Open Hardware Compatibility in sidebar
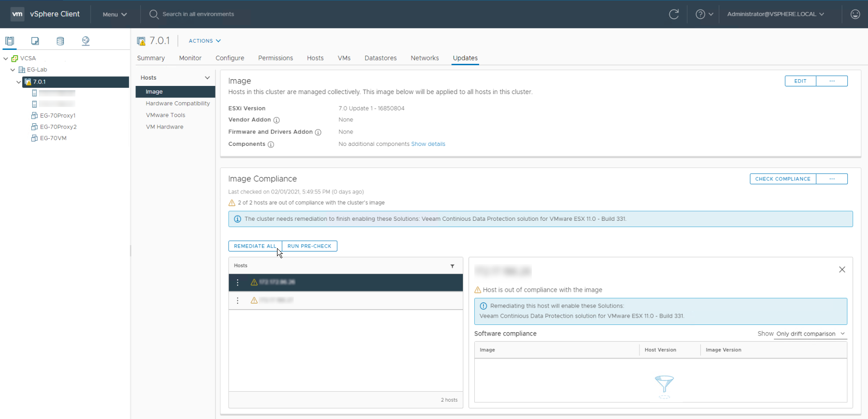This screenshot has height=419, width=868. click(x=178, y=104)
